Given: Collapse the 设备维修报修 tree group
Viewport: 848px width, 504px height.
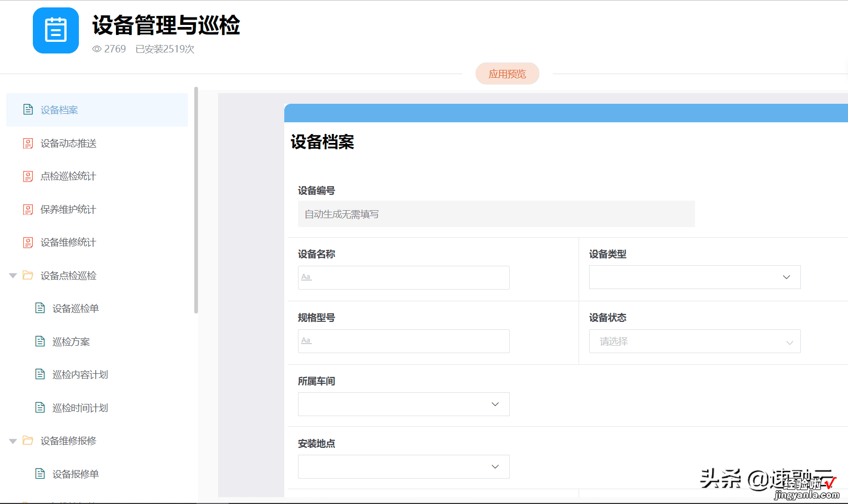Looking at the screenshot, I should [x=13, y=441].
